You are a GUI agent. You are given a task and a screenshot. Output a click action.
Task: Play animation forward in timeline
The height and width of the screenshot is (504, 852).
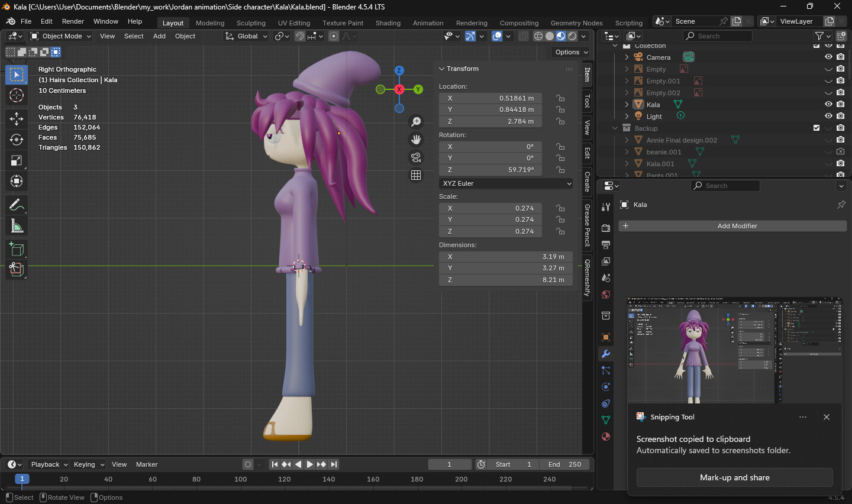click(x=309, y=464)
